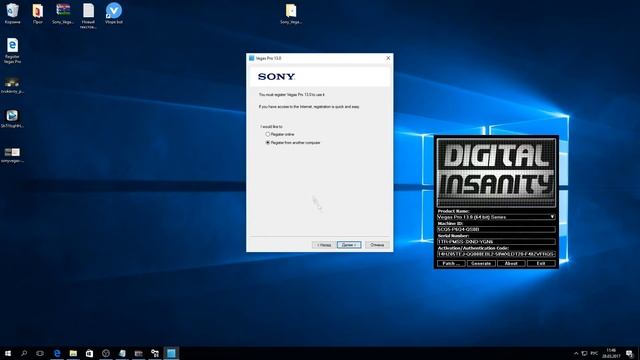
Task: Click the Activation/Authentication Code field
Action: [496, 254]
